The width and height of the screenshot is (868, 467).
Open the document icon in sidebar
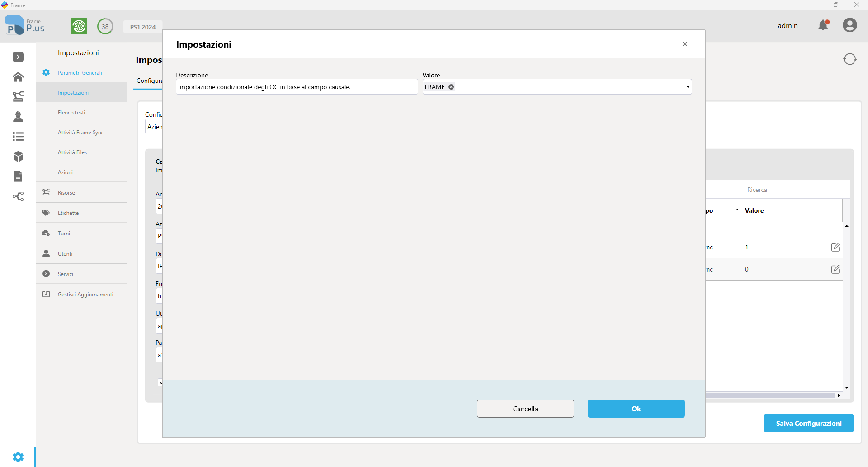[x=18, y=176]
